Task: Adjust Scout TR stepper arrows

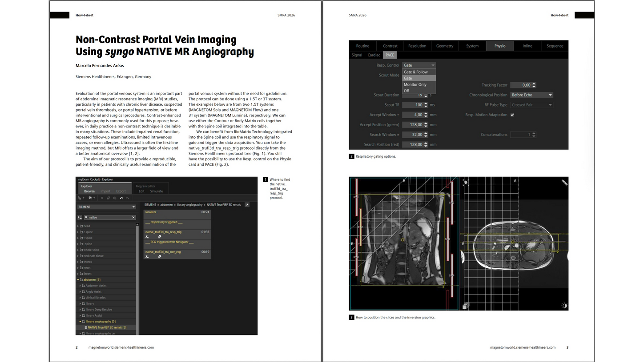Action: pyautogui.click(x=426, y=105)
